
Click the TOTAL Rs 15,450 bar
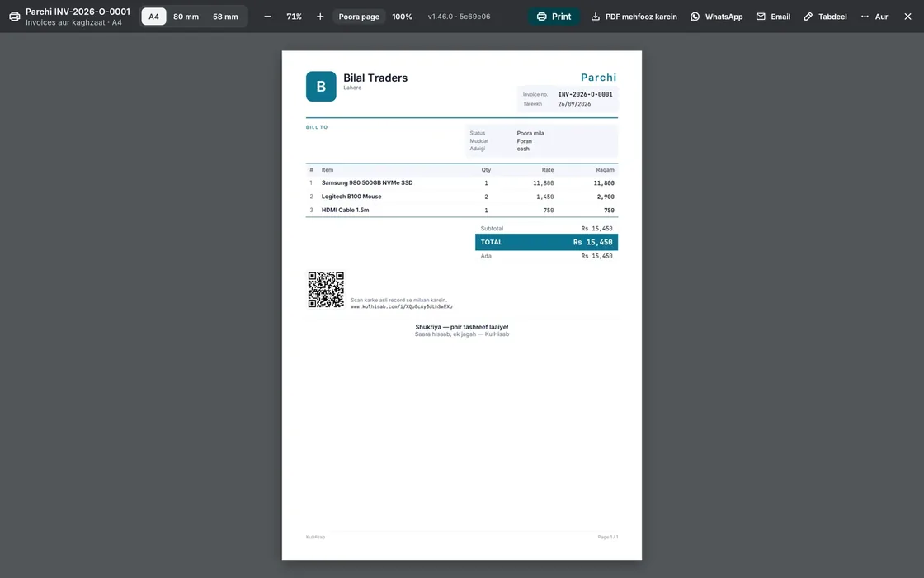547,243
